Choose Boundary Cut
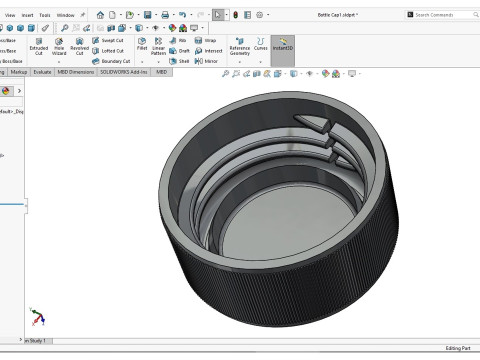Viewport: 480px width, 360px height. pos(111,61)
